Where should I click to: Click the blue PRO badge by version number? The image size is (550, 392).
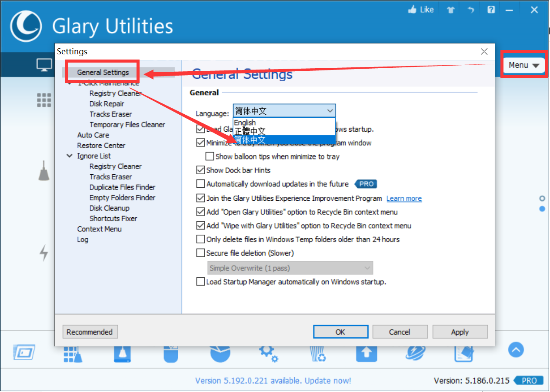pos(528,381)
